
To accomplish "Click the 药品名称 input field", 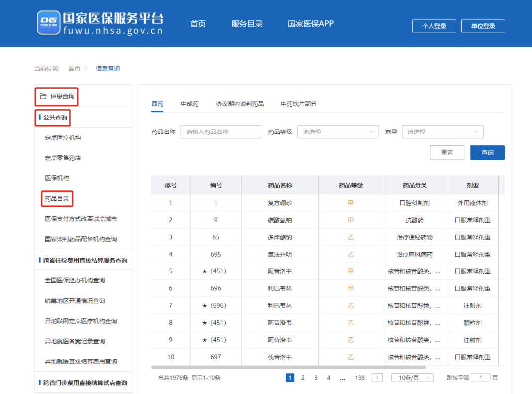I will pyautogui.click(x=221, y=131).
